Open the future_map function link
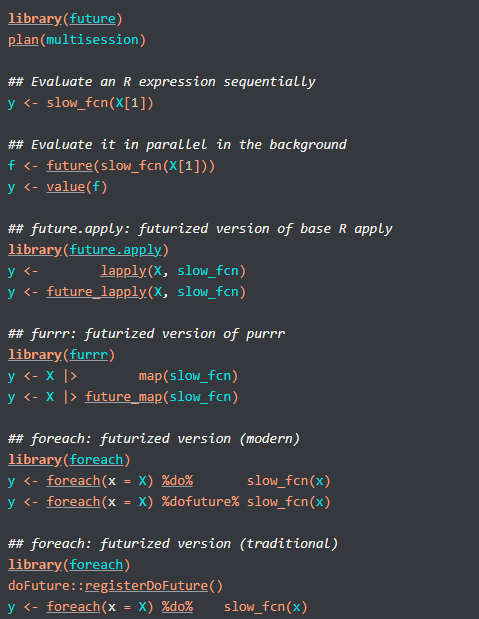 [x=124, y=397]
